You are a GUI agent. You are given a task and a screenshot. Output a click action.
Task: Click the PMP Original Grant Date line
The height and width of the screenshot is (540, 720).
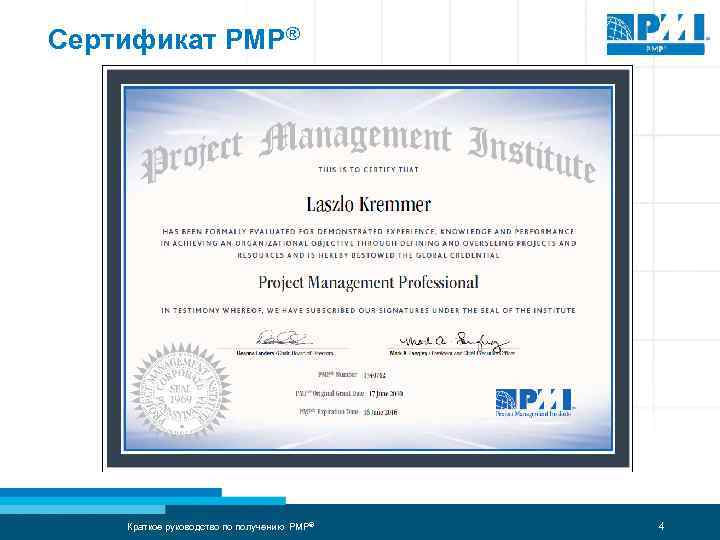[349, 394]
